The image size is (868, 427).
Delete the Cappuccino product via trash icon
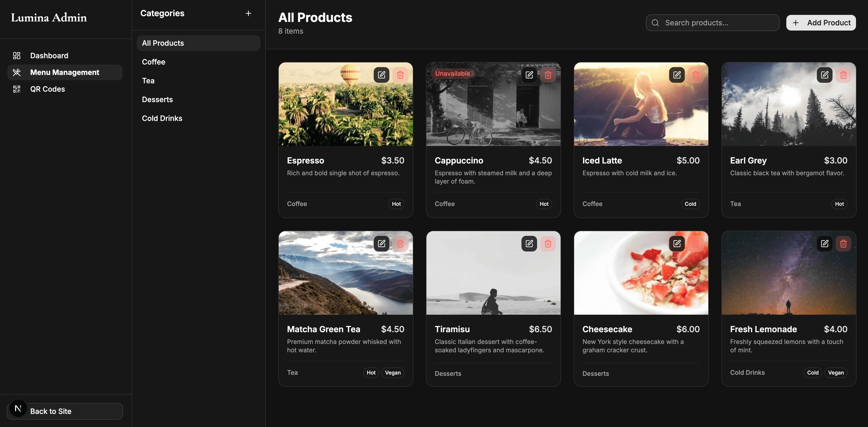point(548,75)
